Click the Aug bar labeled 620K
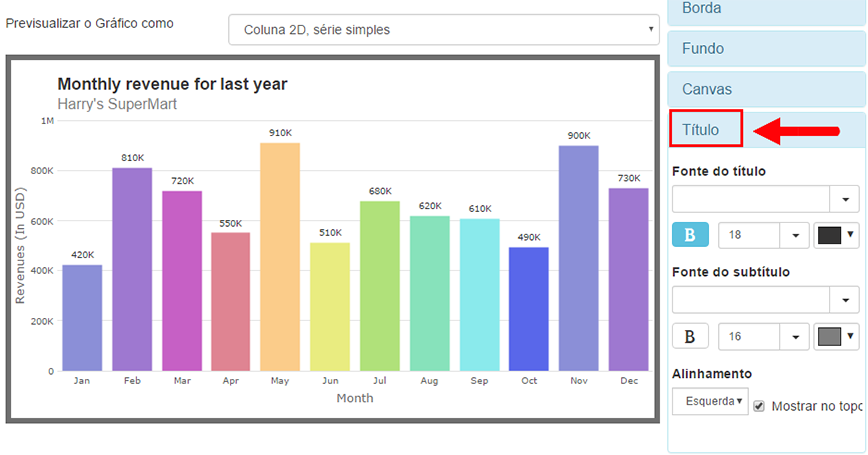Screen dimensions: 868x455 (430, 293)
